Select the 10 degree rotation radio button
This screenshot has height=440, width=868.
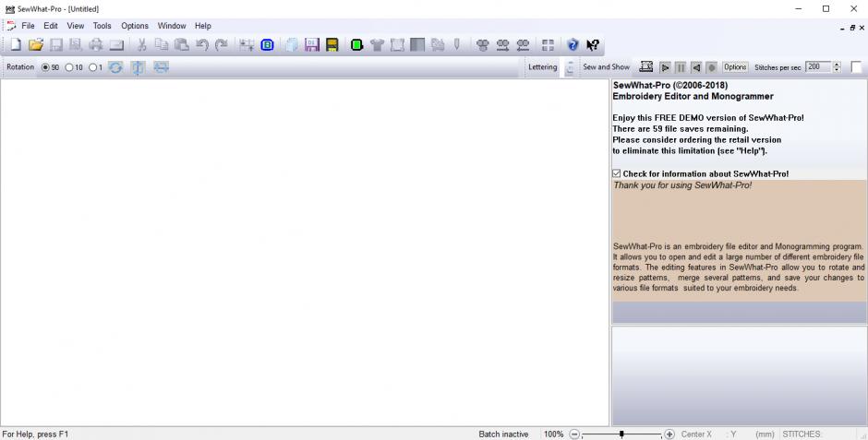pos(69,67)
